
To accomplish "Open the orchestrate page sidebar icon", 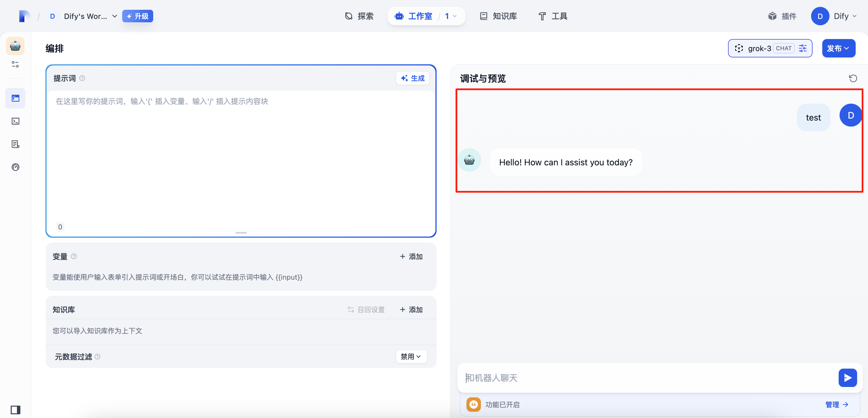I will pyautogui.click(x=16, y=98).
